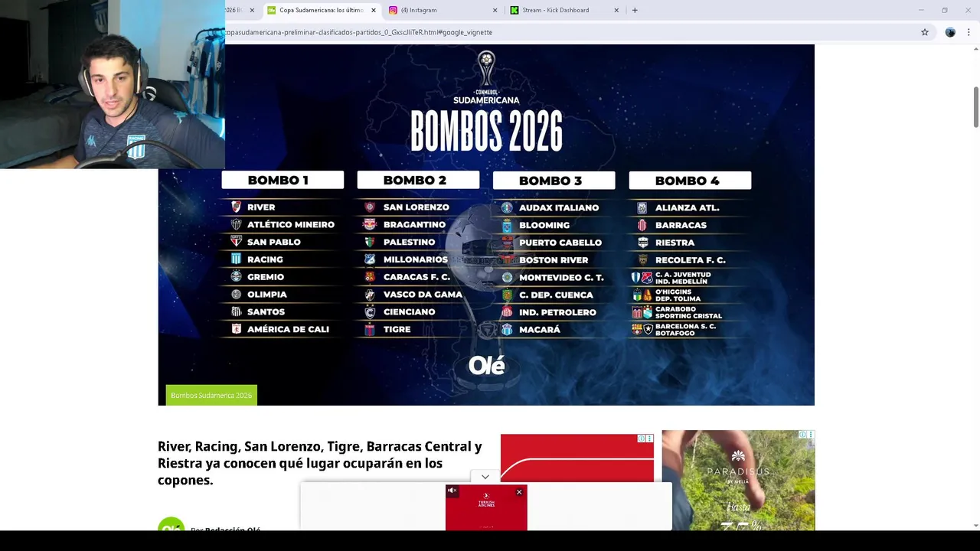
Task: Click the Palestino crest
Action: [370, 242]
